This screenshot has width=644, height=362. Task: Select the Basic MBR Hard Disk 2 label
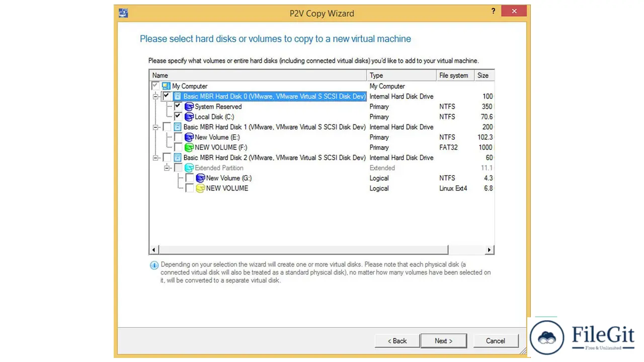coord(274,157)
